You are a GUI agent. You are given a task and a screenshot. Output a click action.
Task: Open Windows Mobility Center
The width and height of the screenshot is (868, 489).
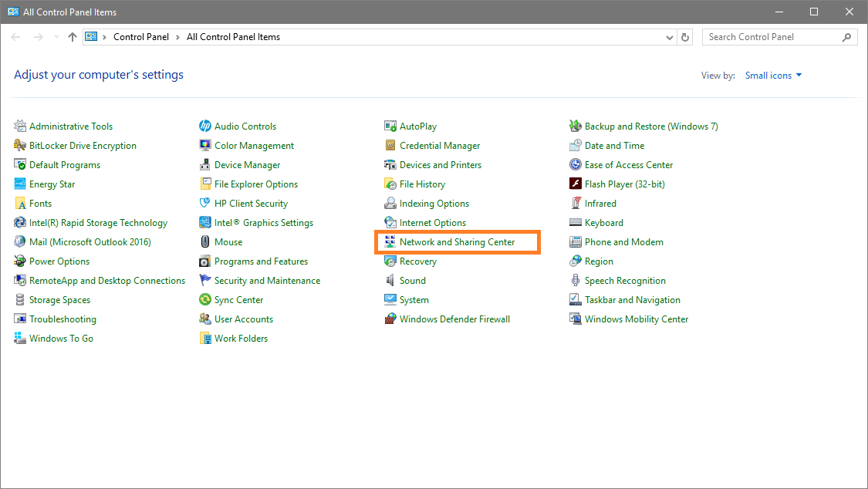click(x=637, y=319)
